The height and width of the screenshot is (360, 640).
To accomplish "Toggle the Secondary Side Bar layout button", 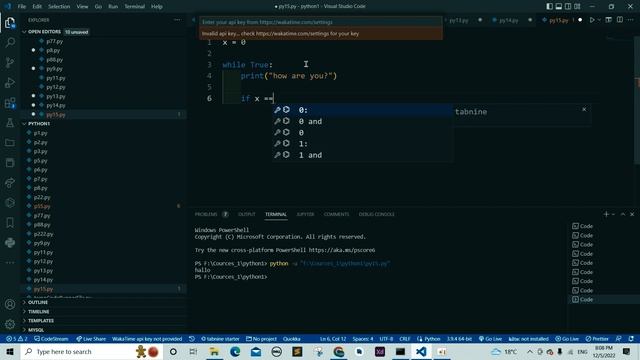I will [568, 7].
